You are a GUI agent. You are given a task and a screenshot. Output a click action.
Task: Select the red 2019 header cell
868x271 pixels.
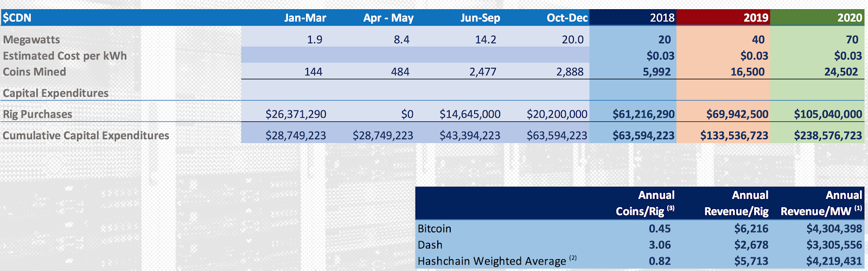tap(723, 17)
